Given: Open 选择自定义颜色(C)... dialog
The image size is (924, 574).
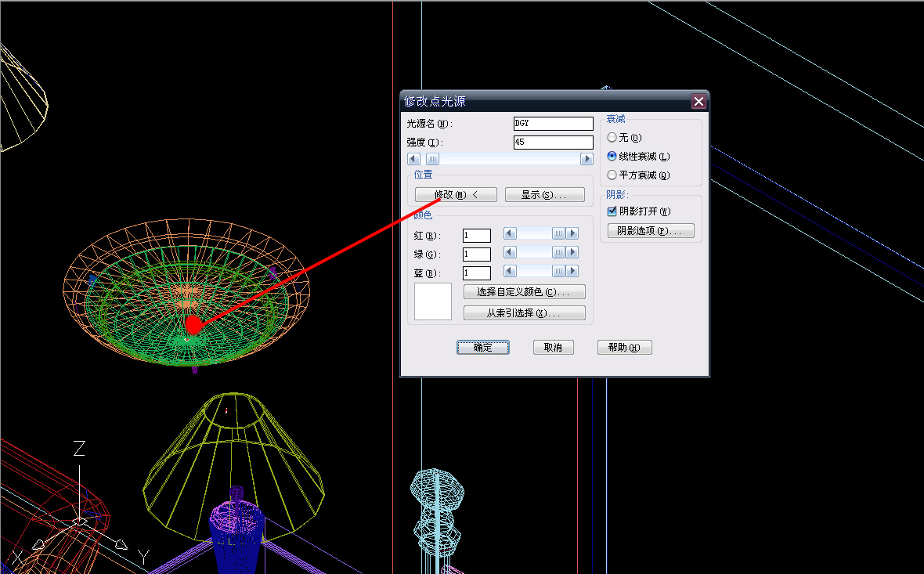Looking at the screenshot, I should pos(525,292).
